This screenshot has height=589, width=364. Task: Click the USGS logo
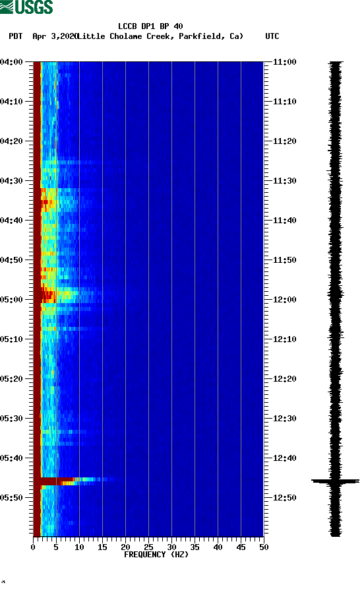[26, 7]
